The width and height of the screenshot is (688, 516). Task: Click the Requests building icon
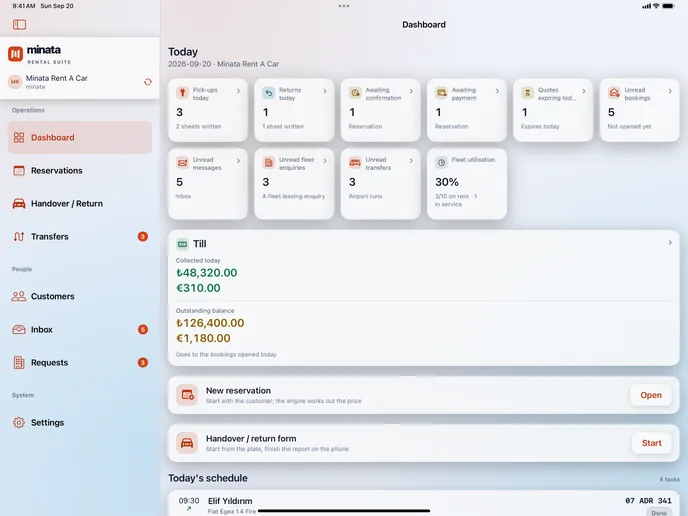coord(19,362)
